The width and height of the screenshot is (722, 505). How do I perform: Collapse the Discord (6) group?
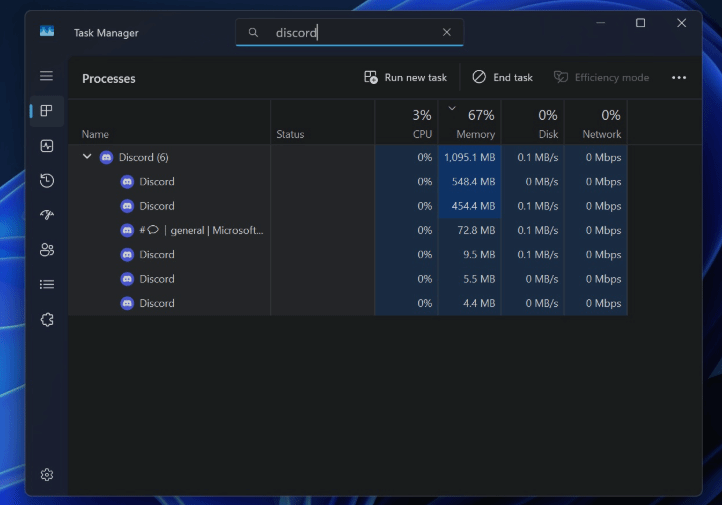tap(87, 157)
